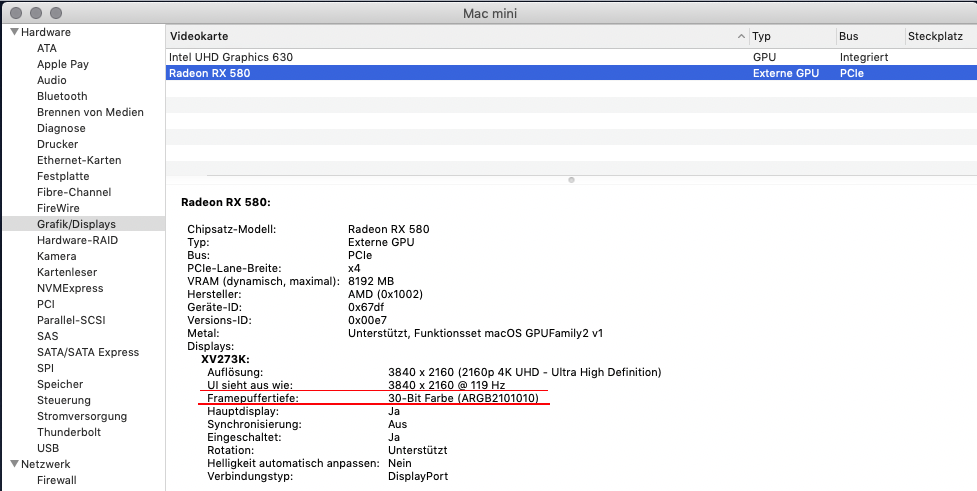
Task: Open Kartenleser in the sidebar
Action: (67, 272)
